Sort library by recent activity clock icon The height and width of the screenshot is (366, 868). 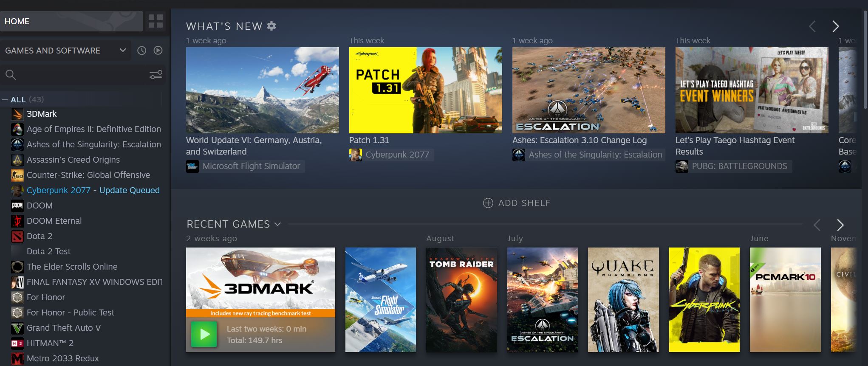point(142,51)
